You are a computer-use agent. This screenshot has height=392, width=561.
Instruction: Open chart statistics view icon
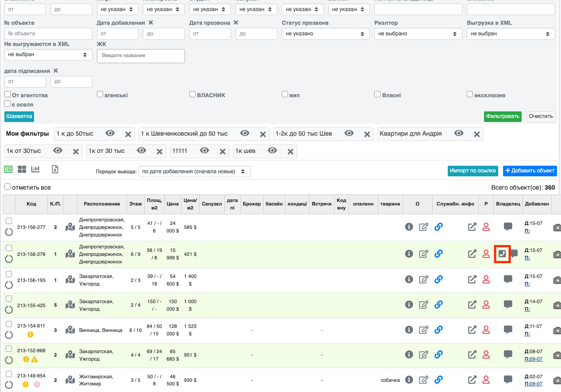(35, 170)
